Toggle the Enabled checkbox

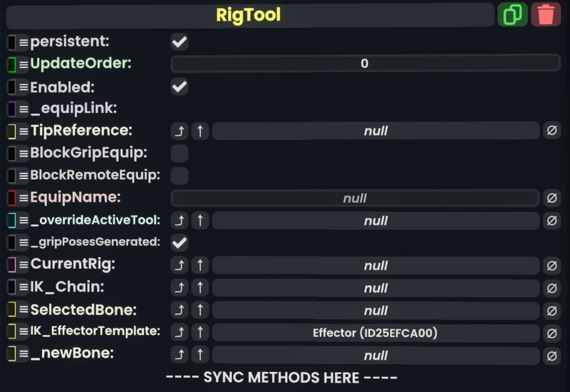[x=180, y=86]
